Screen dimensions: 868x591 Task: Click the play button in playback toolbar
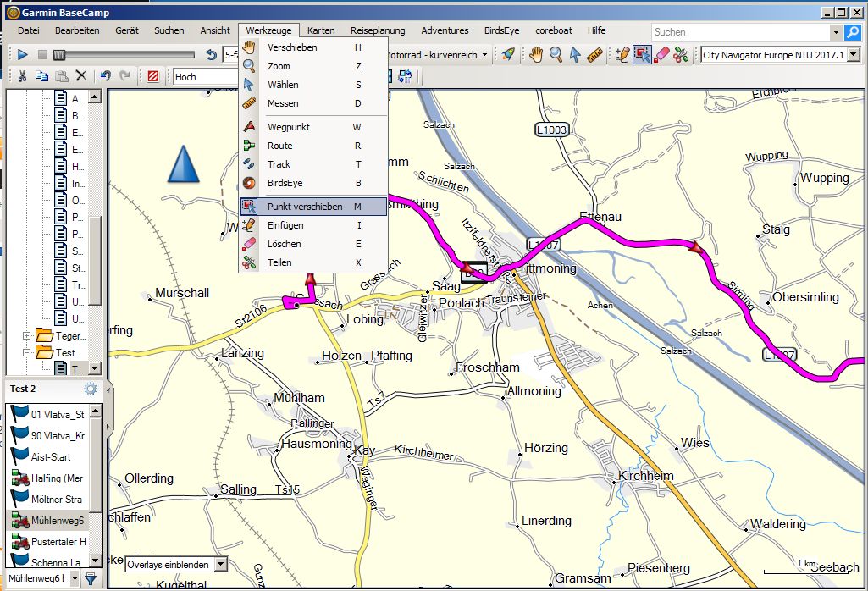(x=22, y=54)
